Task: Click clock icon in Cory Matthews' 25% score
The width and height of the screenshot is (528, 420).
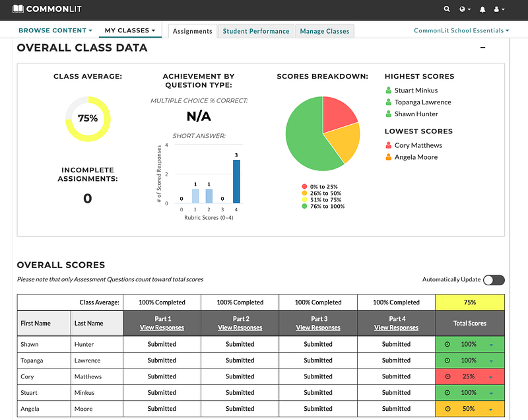Action: pos(447,376)
